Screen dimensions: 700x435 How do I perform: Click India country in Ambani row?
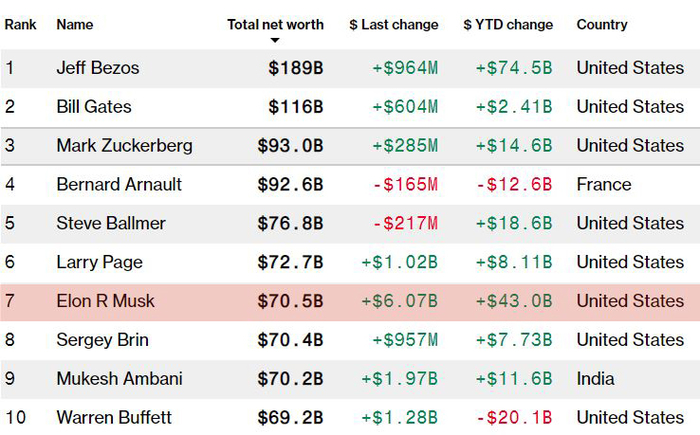595,379
